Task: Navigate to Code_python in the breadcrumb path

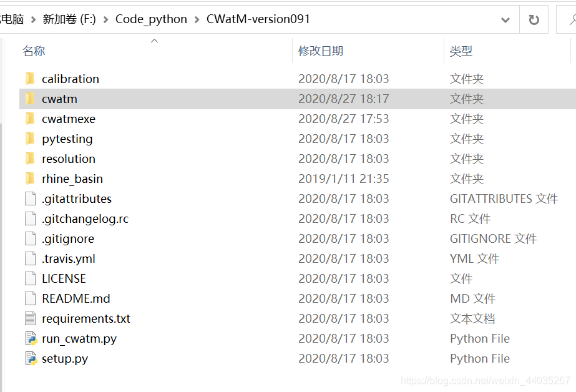Action: point(151,19)
